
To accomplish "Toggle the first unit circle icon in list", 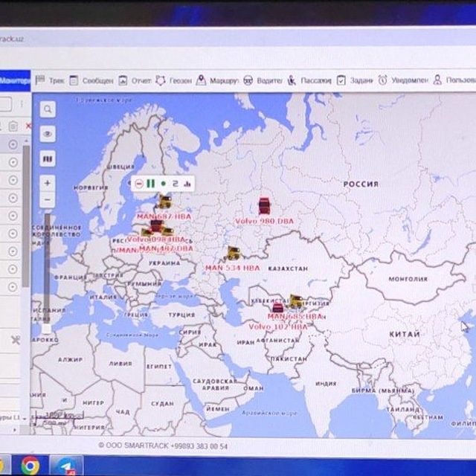I will [x=13, y=144].
